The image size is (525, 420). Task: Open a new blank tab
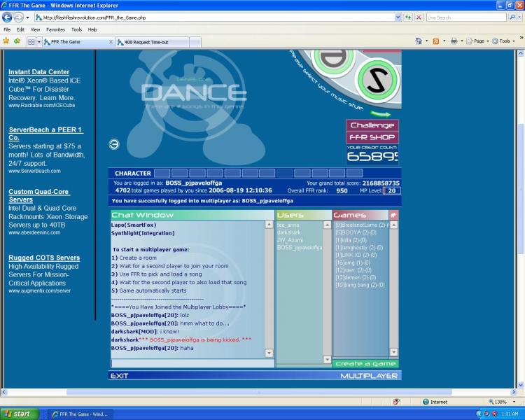tap(195, 42)
